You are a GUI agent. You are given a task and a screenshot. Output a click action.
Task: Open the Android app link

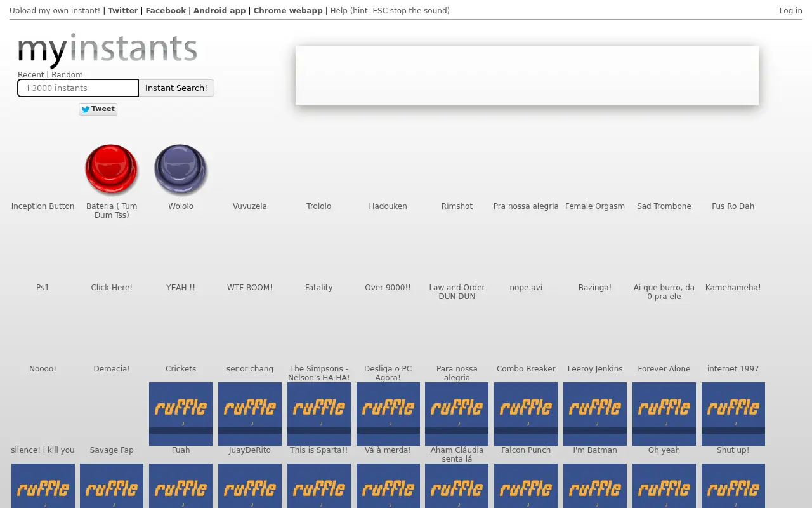click(x=219, y=11)
